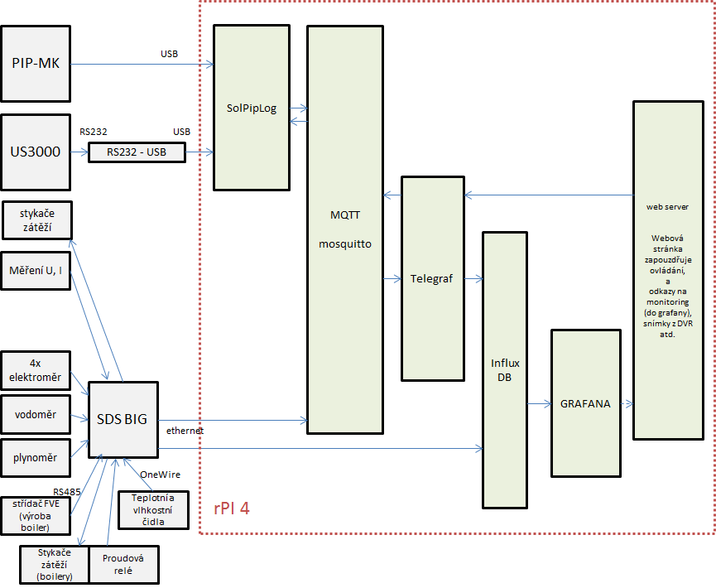This screenshot has width=716, height=588.
Task: Select the Měření U, I box
Action: [36, 271]
